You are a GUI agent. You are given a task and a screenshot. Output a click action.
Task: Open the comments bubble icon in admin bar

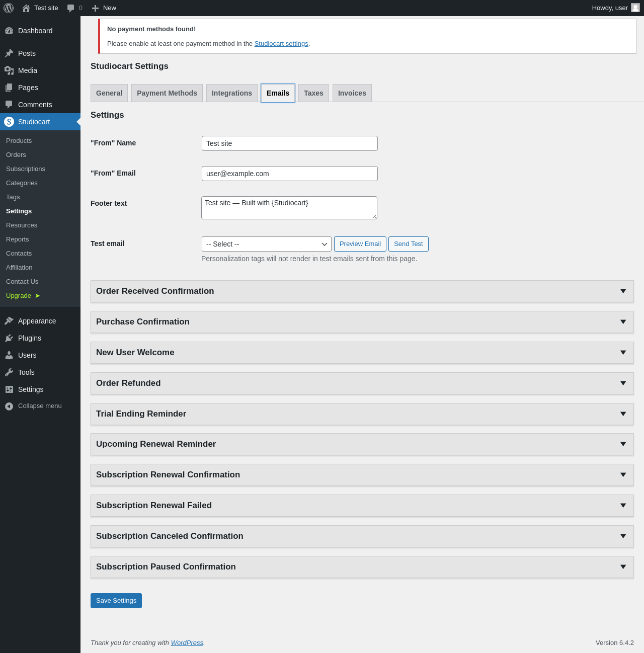(x=71, y=8)
